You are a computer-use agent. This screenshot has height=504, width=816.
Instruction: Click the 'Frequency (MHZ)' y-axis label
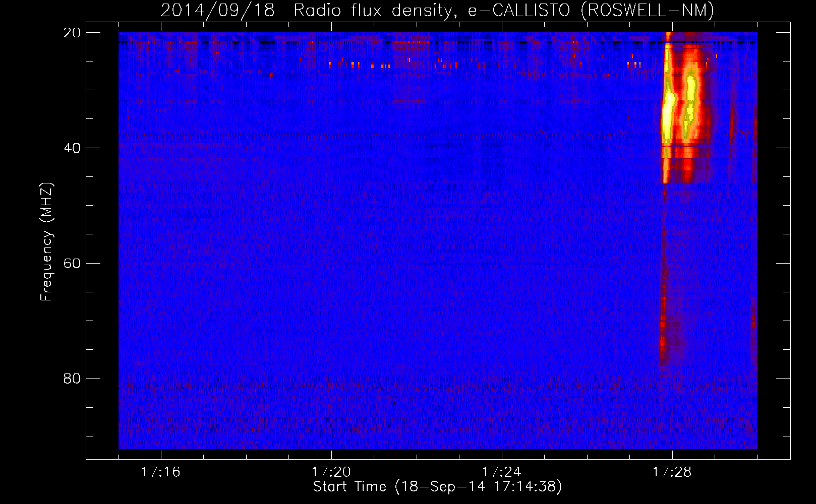point(46,242)
